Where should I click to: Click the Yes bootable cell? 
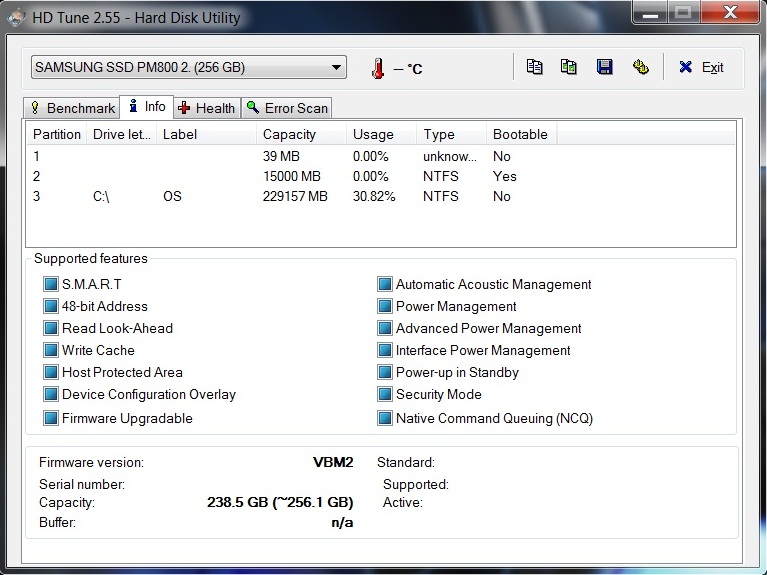(x=505, y=176)
